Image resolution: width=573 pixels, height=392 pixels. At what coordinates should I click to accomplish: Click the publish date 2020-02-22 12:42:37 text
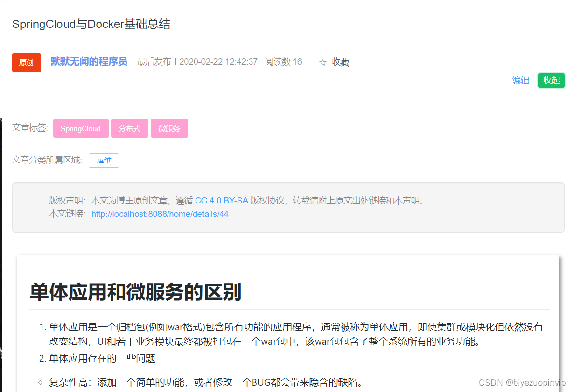click(219, 62)
